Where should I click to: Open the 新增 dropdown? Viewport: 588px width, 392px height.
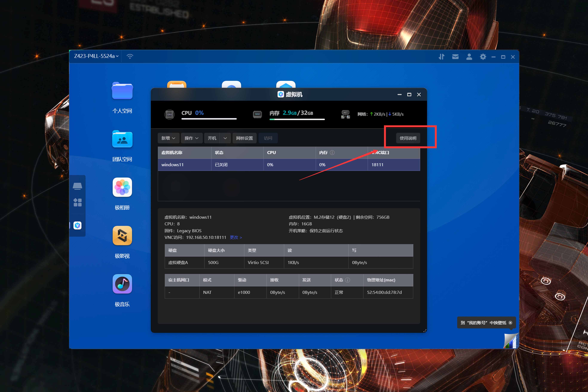168,138
